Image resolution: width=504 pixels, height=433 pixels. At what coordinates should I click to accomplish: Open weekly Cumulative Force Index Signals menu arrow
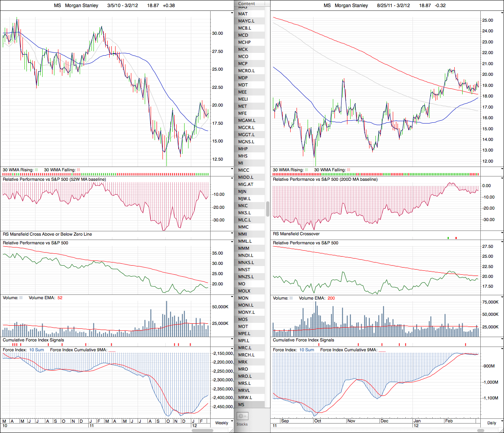(232, 339)
